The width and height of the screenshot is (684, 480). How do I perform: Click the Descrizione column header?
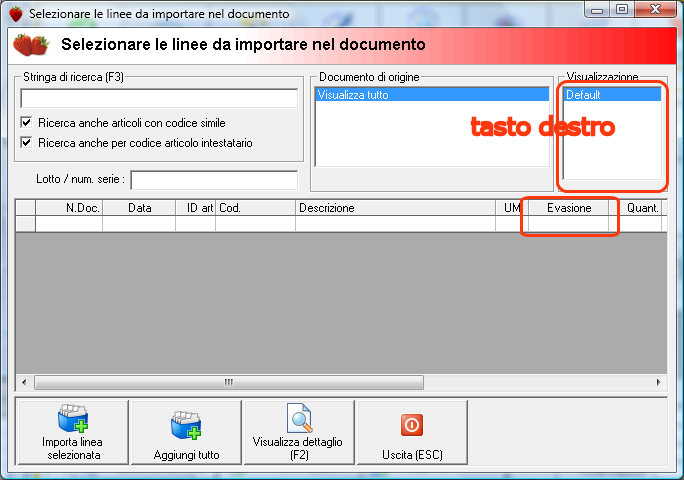coord(395,208)
